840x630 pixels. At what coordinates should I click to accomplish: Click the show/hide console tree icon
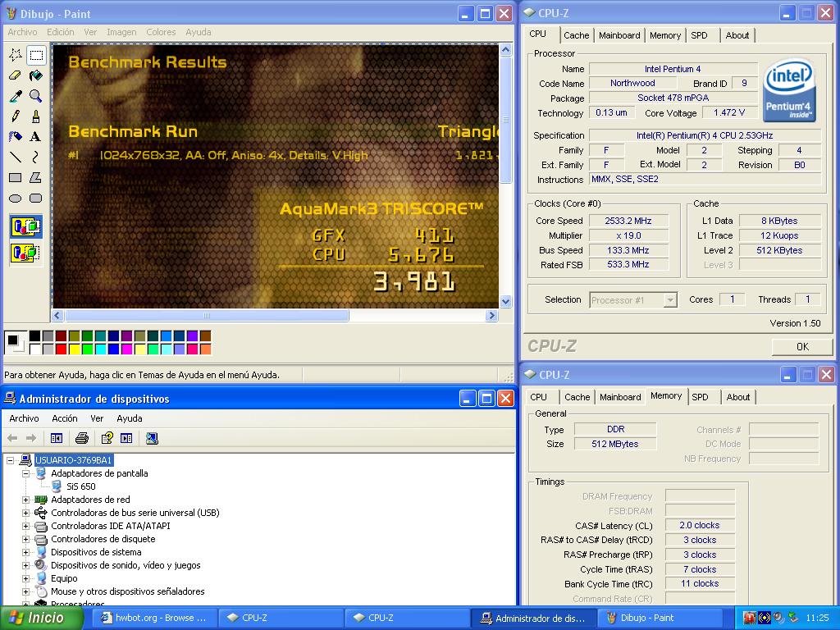point(57,438)
